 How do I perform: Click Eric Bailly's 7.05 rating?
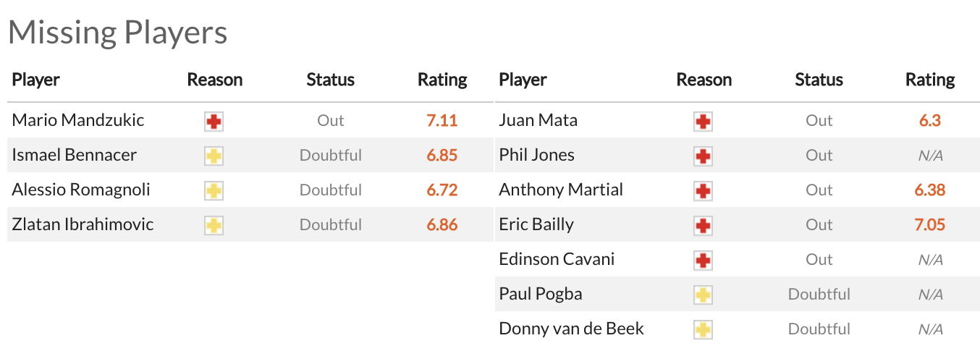coord(929,224)
